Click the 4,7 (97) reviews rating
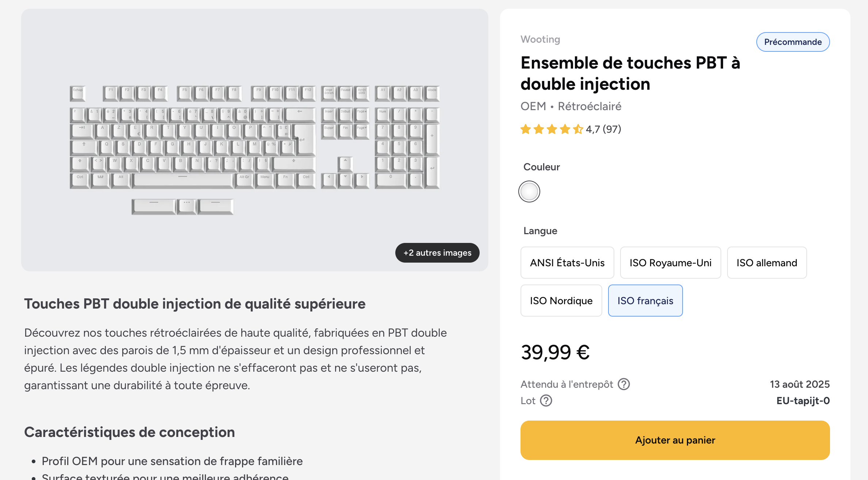 click(603, 129)
